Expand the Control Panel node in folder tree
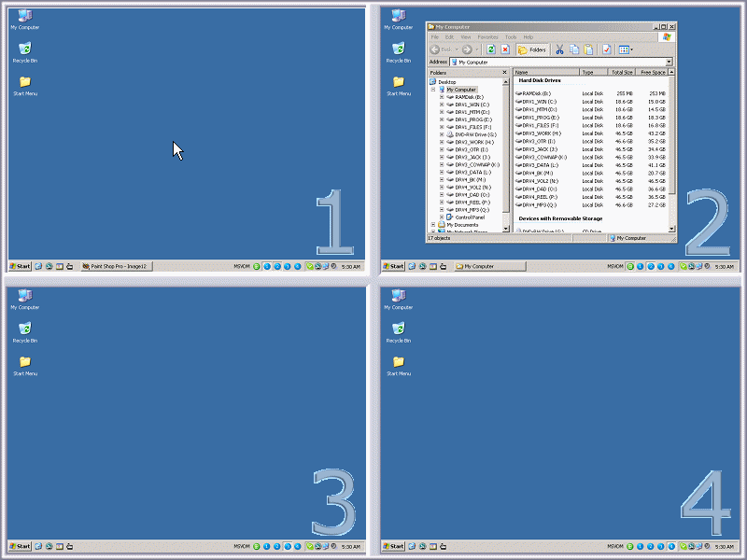 pos(442,217)
